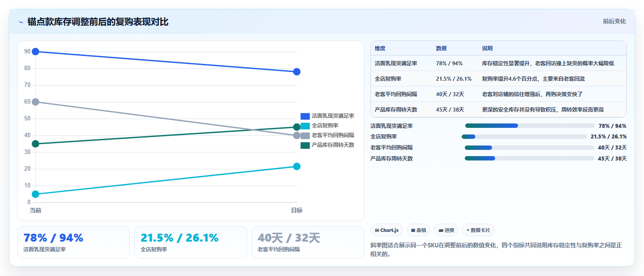Click the 前后变化 label in the header
Viewport: 644px width, 276px height.
coord(614,22)
